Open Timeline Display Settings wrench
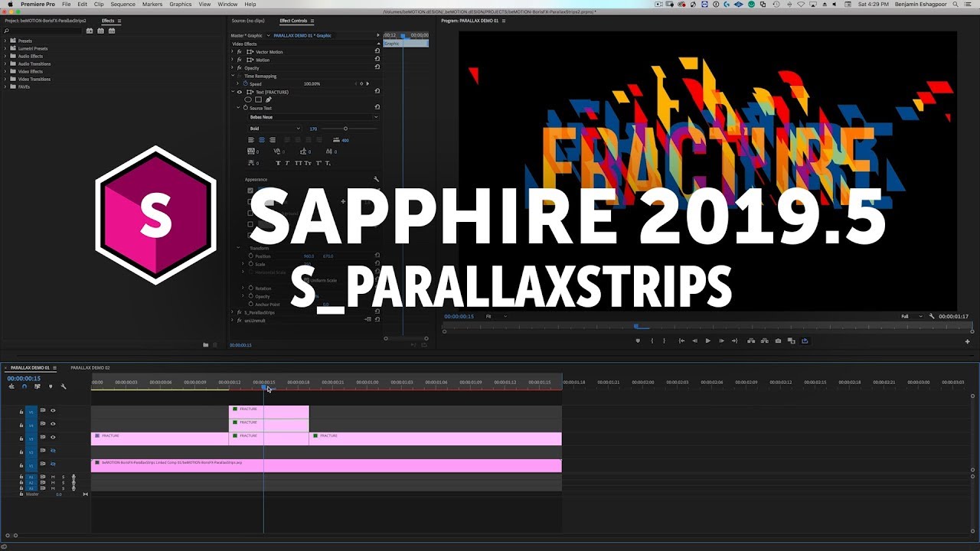Viewport: 980px width, 551px height. 64,386
